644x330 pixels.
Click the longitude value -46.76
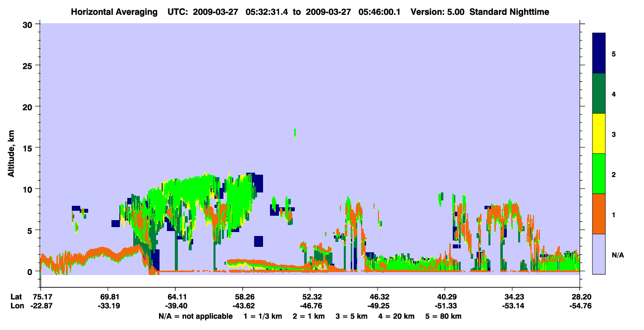tap(310, 306)
